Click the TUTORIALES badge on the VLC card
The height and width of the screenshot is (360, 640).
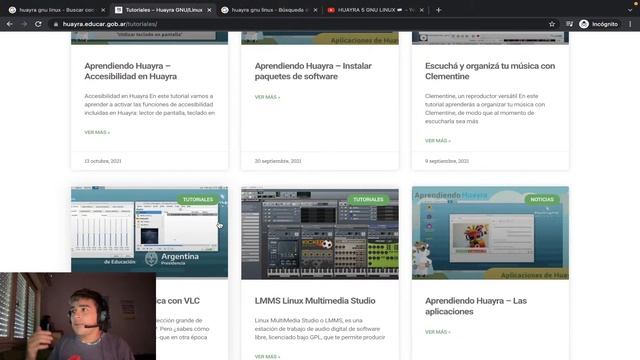198,200
